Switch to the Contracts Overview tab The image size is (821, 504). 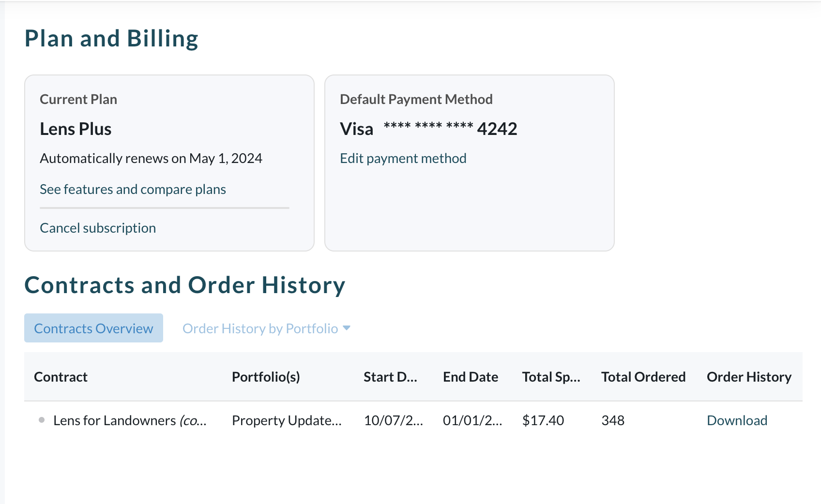[x=93, y=328]
